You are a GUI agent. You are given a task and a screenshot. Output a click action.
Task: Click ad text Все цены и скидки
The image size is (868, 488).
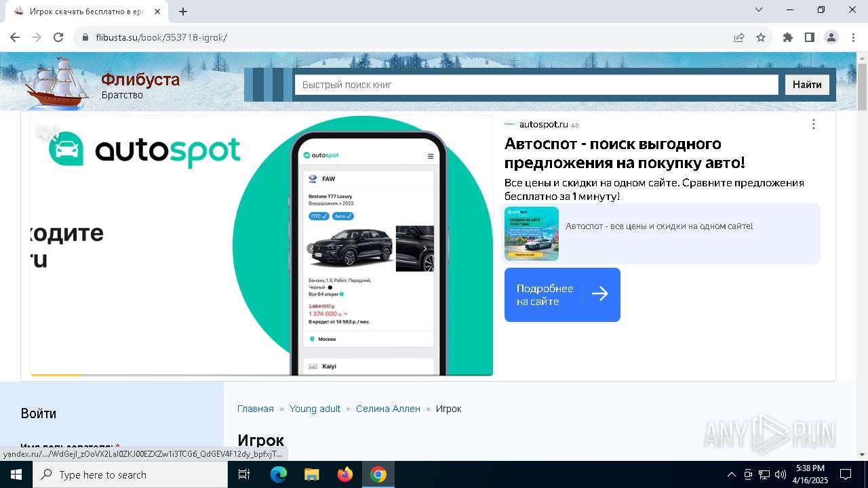654,189
